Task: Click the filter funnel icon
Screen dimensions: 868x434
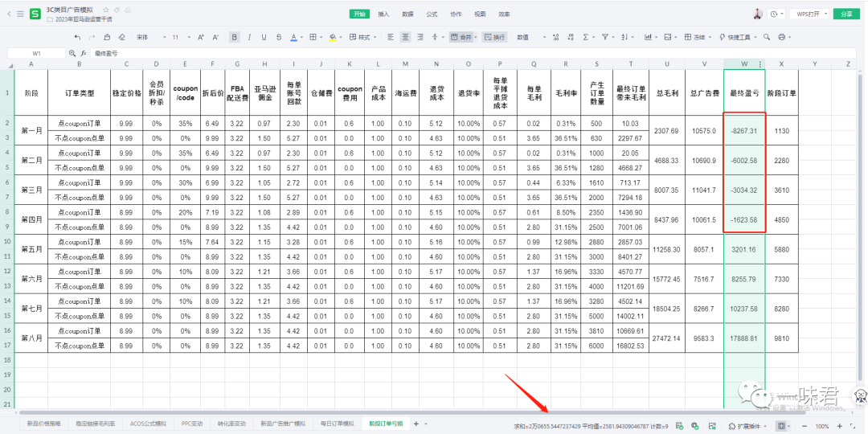Action: click(x=605, y=37)
